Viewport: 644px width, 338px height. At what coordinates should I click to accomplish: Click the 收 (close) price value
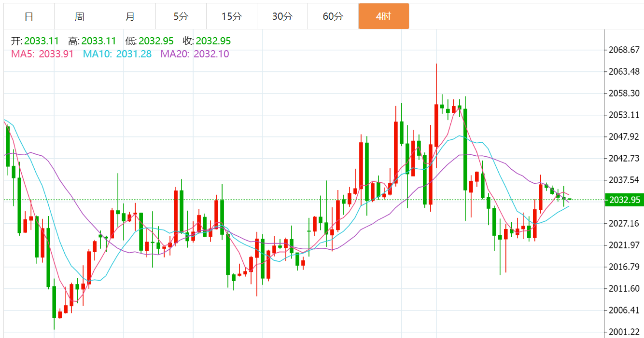point(213,41)
